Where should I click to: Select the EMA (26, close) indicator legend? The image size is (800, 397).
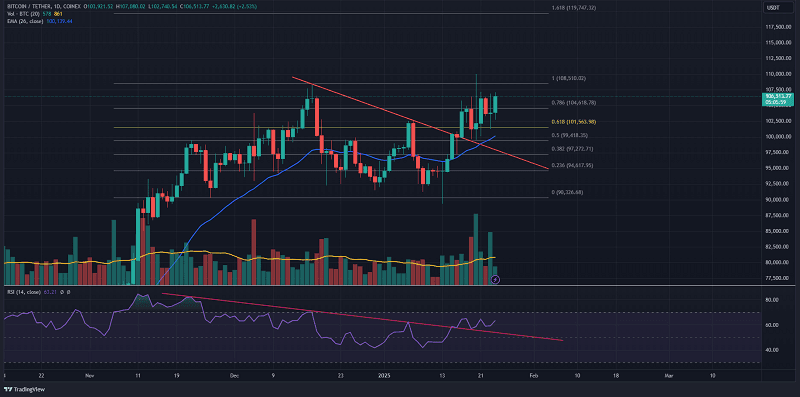click(x=24, y=21)
